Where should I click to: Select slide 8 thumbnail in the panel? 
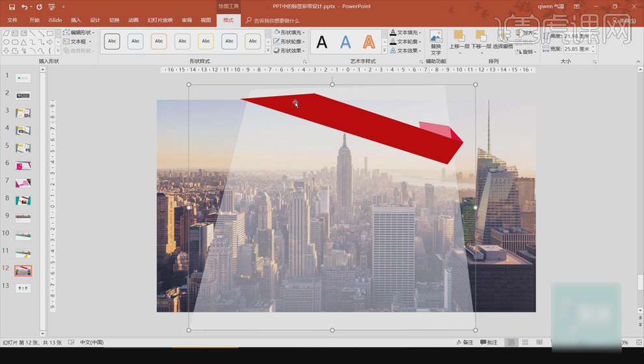click(x=23, y=200)
